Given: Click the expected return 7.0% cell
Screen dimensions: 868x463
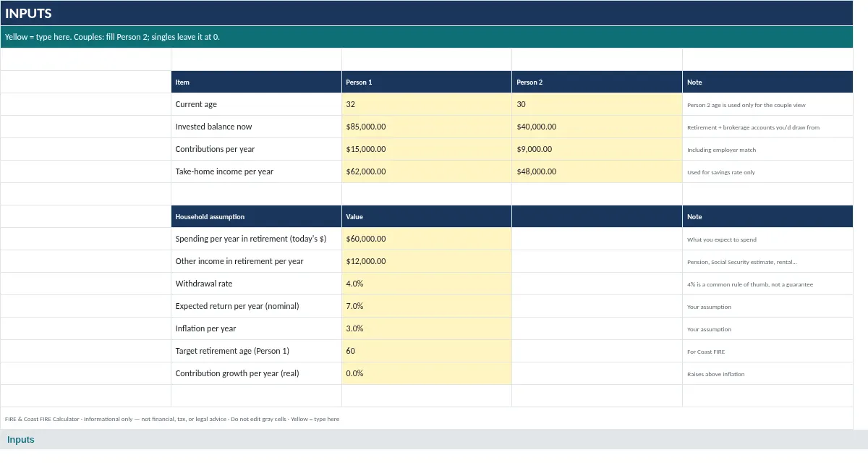Looking at the screenshot, I should (x=427, y=306).
